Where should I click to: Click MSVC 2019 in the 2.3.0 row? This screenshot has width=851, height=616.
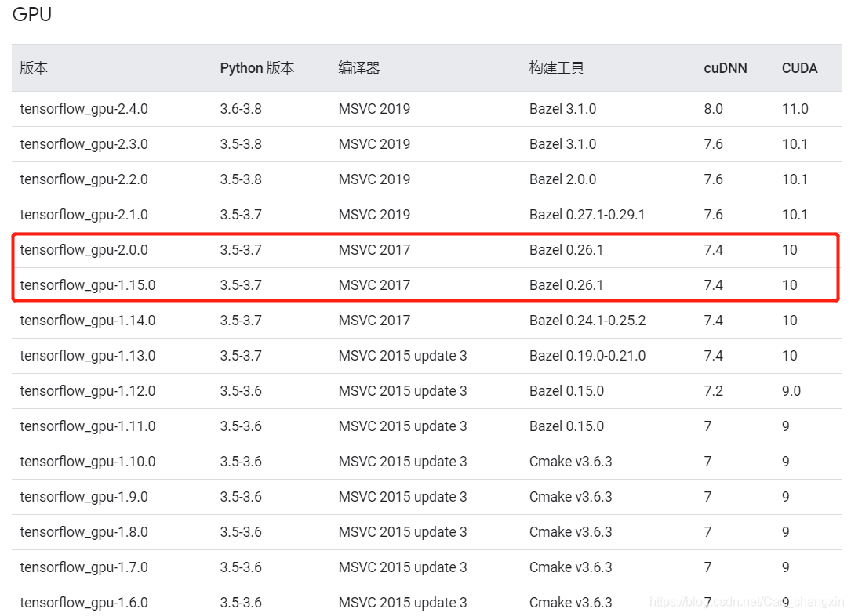tap(374, 144)
